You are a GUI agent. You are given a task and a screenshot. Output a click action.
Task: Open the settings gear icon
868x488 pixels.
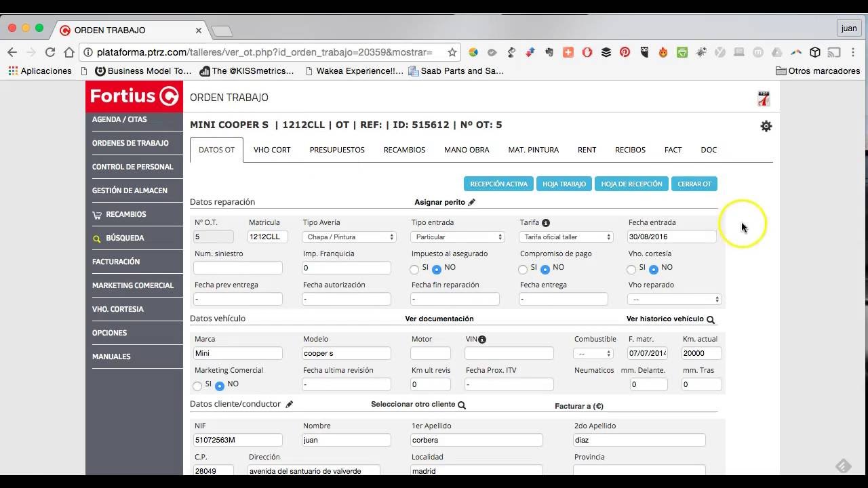tap(766, 126)
